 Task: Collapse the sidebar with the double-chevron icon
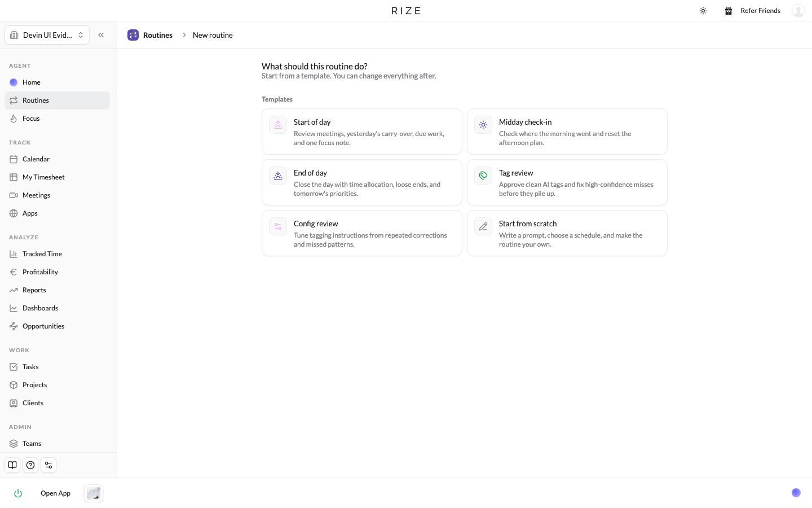101,35
